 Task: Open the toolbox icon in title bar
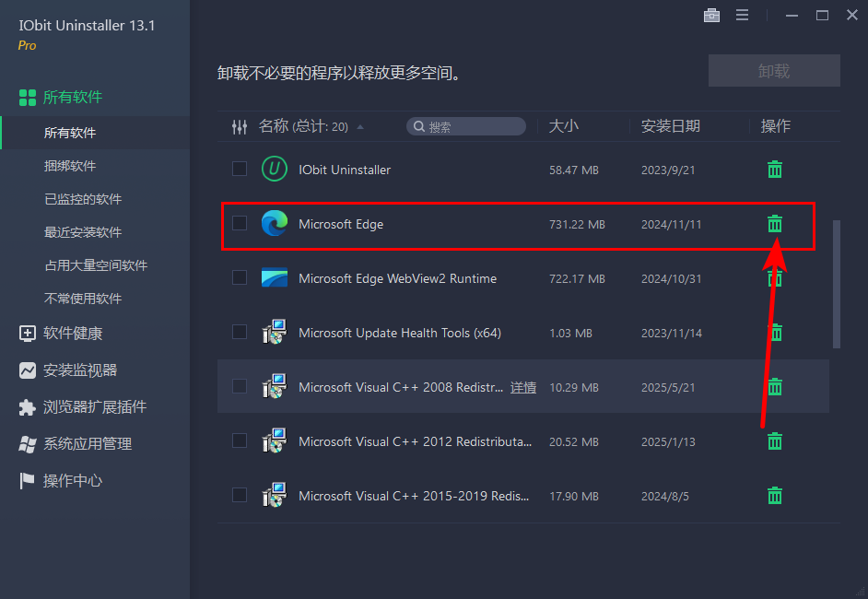(711, 15)
